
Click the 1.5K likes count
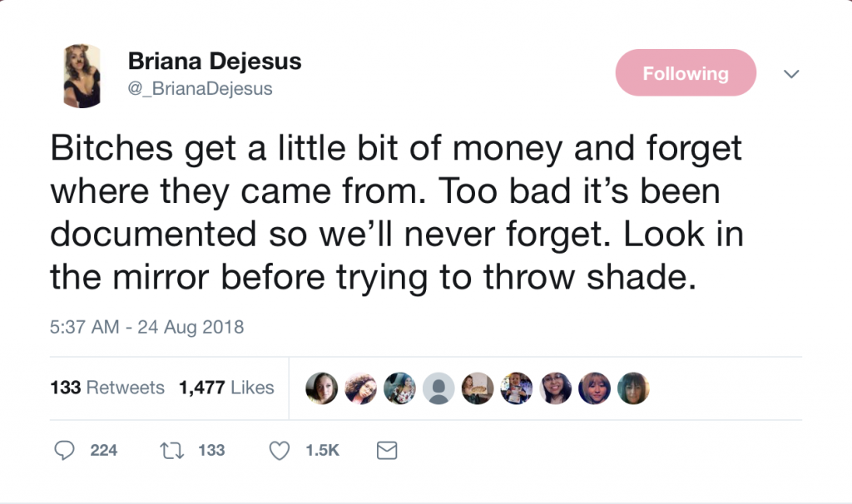pos(322,450)
